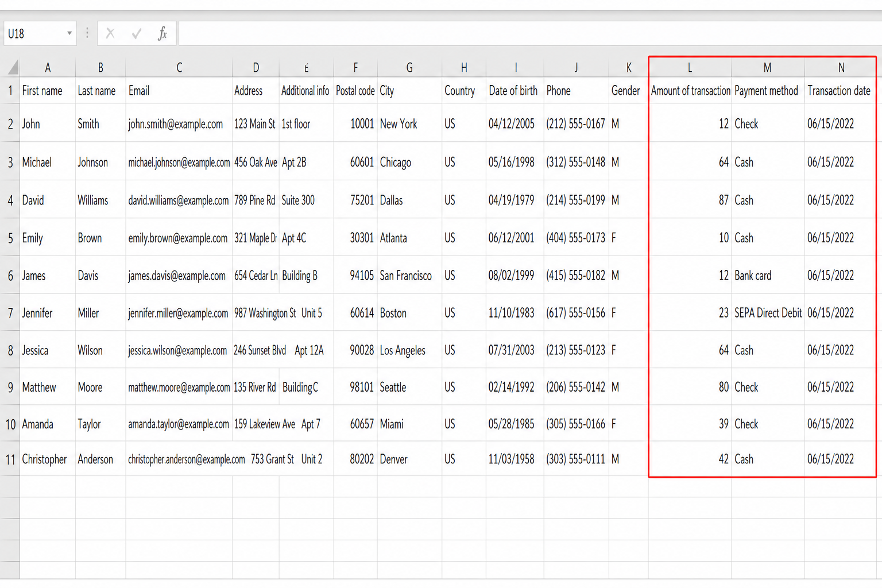Image resolution: width=882 pixels, height=588 pixels.
Task: Click the Insert Function fx icon
Action: click(163, 33)
